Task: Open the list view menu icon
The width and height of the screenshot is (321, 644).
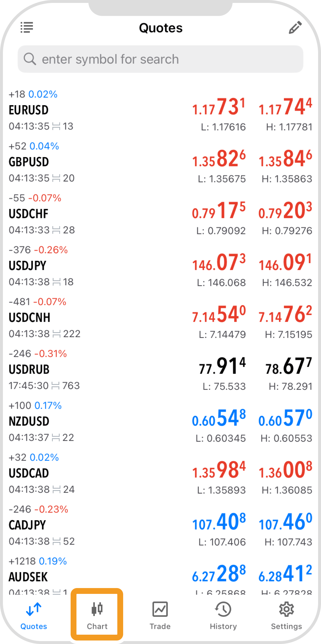Action: [x=27, y=27]
